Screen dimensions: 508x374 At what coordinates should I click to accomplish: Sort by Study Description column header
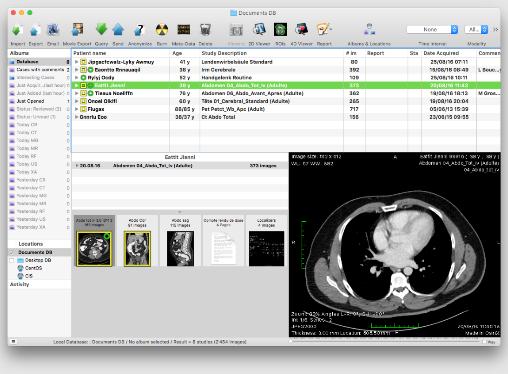(272, 53)
